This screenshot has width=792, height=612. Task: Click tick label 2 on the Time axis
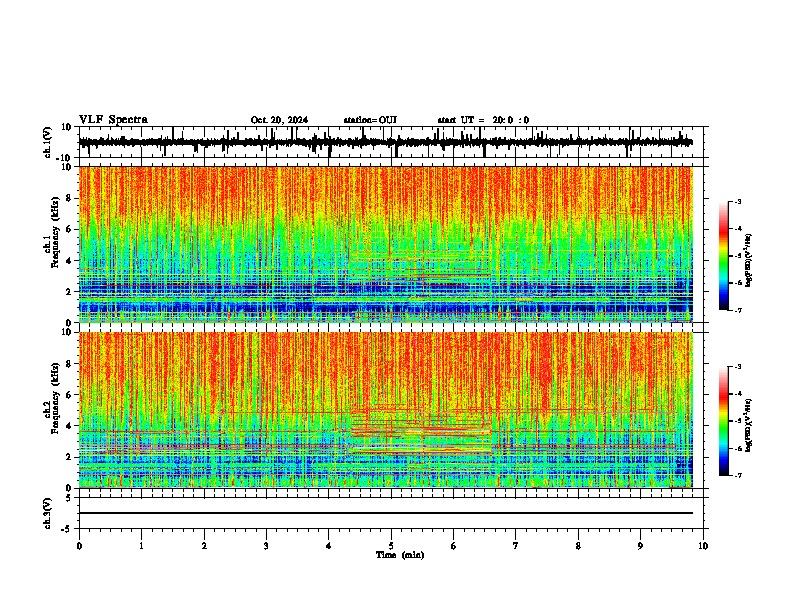click(204, 546)
